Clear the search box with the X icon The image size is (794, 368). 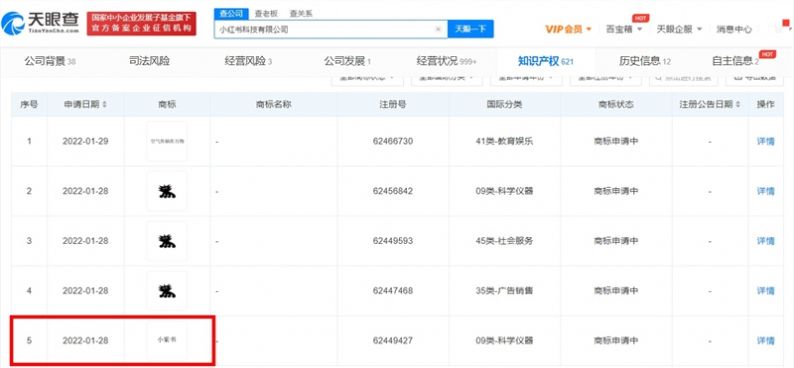pos(439,29)
